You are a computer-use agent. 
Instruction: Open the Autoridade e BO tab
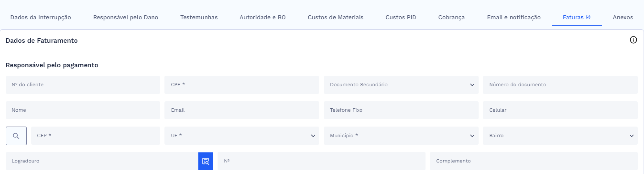tap(262, 17)
